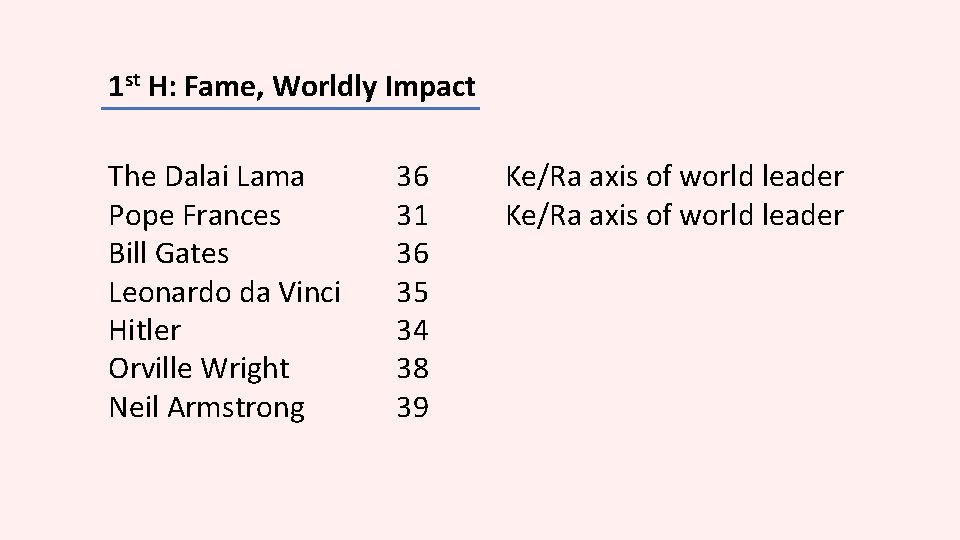
Task: Click Bill Gates score 36
Action: pyautogui.click(x=413, y=253)
